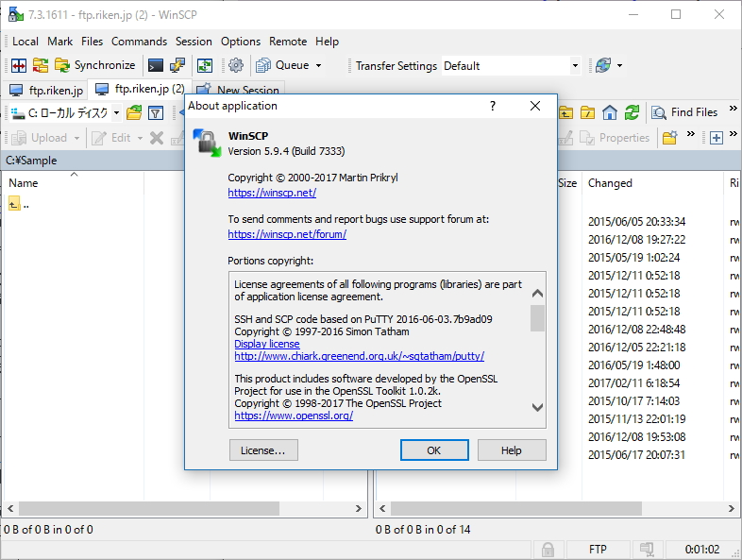The height and width of the screenshot is (560, 742).
Task: Refresh the remote panel with green arrows
Action: [632, 112]
